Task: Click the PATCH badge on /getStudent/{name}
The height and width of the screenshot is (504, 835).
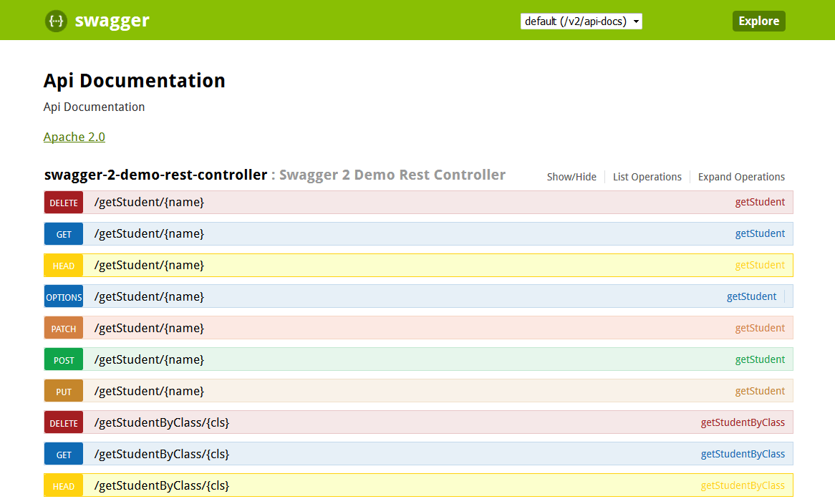Action: 63,328
